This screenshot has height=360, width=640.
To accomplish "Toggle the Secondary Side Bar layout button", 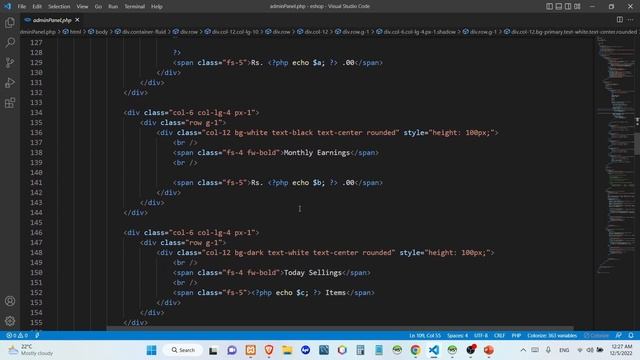I will (568, 6).
